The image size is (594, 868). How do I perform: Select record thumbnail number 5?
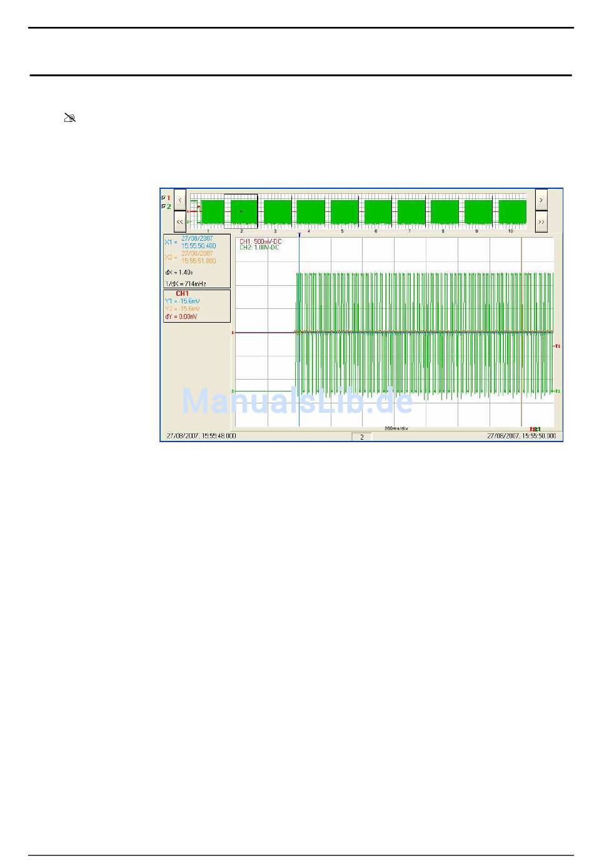coord(344,212)
